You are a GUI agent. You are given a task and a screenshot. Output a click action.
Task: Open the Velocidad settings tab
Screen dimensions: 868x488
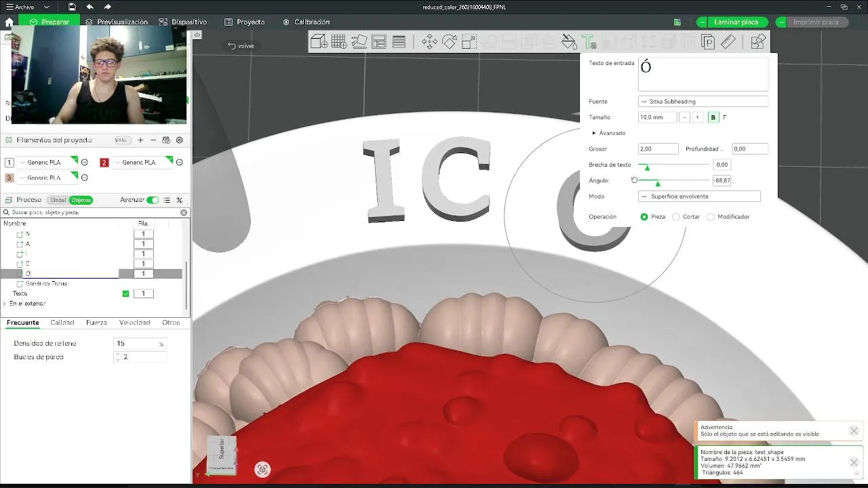[x=135, y=323]
